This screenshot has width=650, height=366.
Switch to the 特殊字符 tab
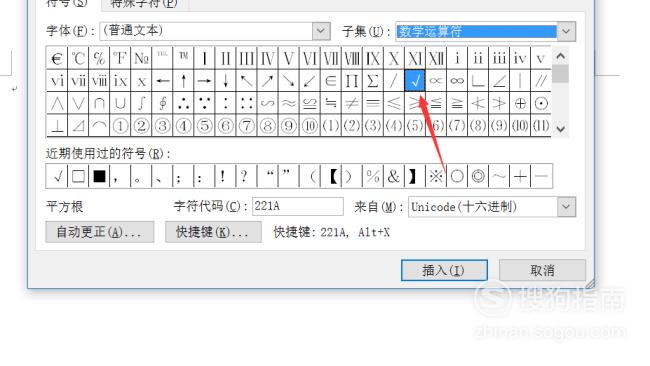pyautogui.click(x=144, y=4)
